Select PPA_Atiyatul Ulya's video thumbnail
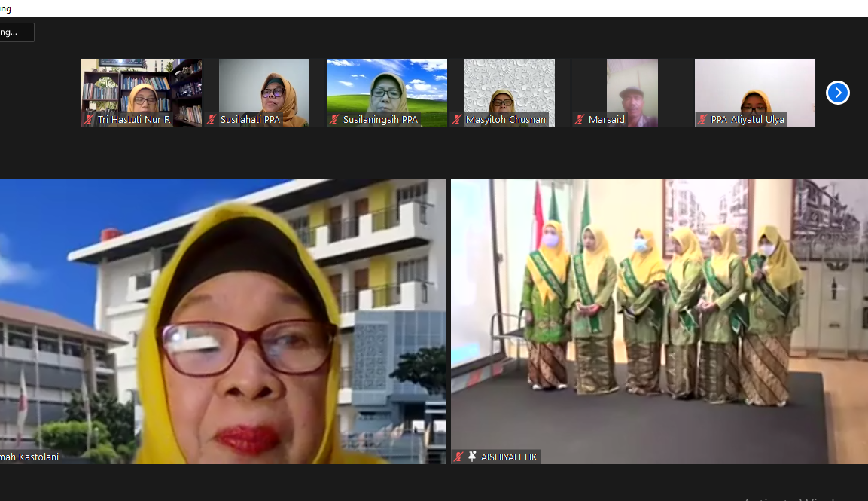This screenshot has height=501, width=868. pos(754,87)
